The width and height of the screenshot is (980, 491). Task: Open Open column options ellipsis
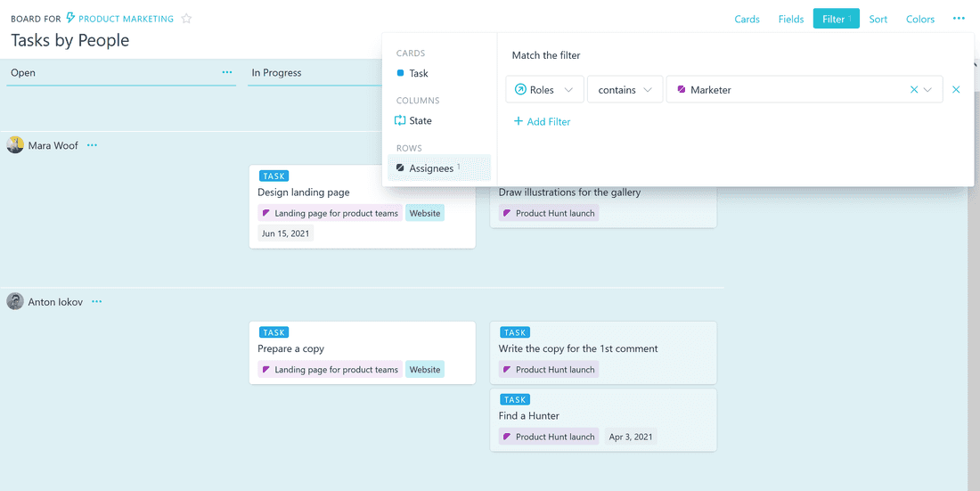[226, 72]
